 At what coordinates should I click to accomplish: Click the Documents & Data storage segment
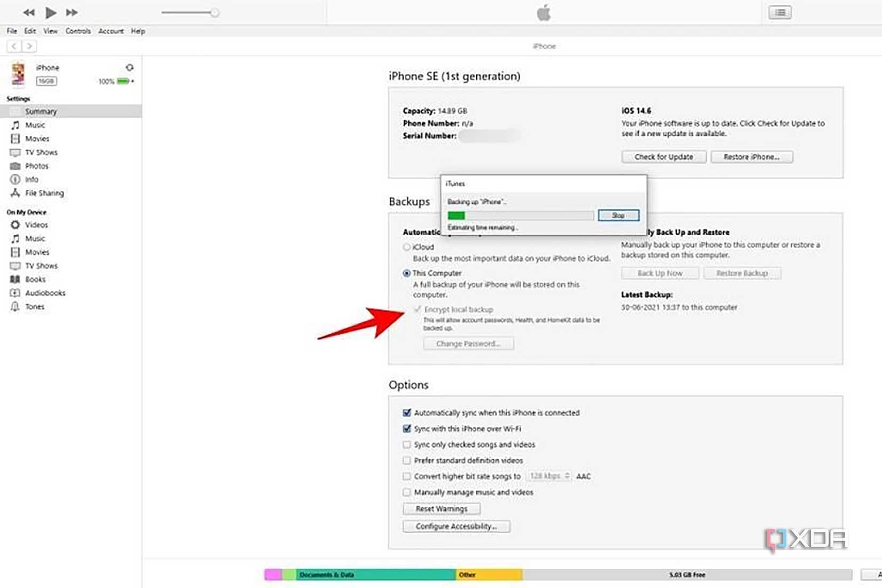pos(376,575)
